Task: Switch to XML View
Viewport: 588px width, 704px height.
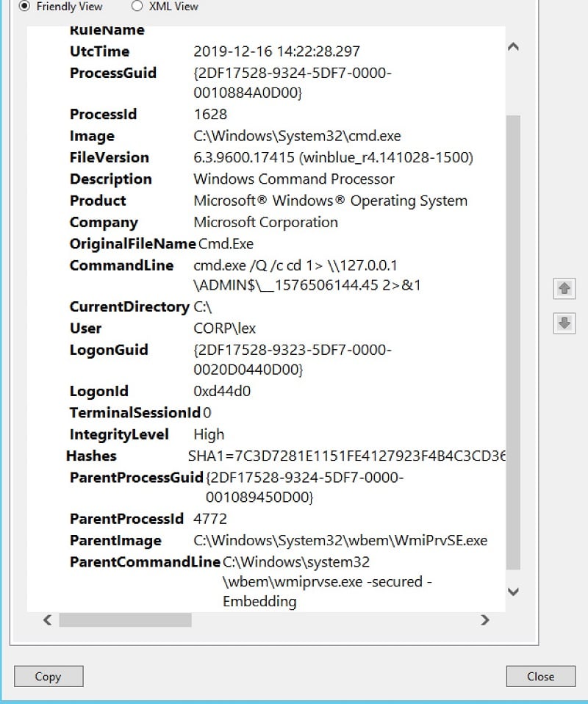Action: pyautogui.click(x=137, y=6)
